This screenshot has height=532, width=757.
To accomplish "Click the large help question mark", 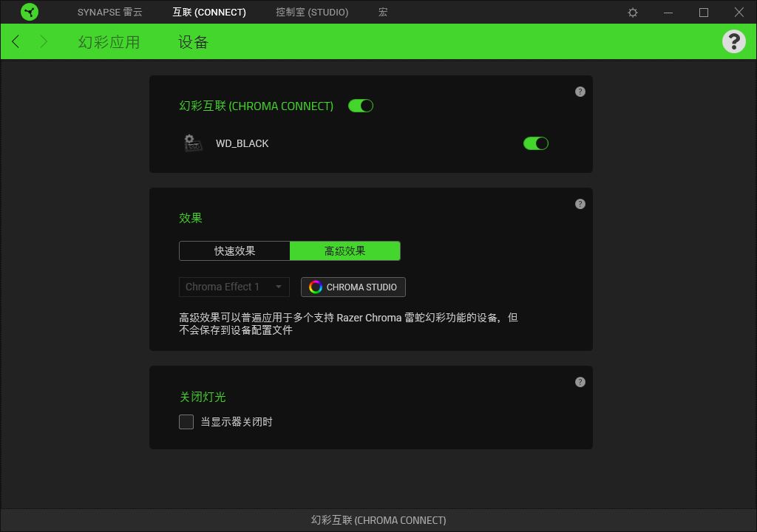I will [734, 41].
